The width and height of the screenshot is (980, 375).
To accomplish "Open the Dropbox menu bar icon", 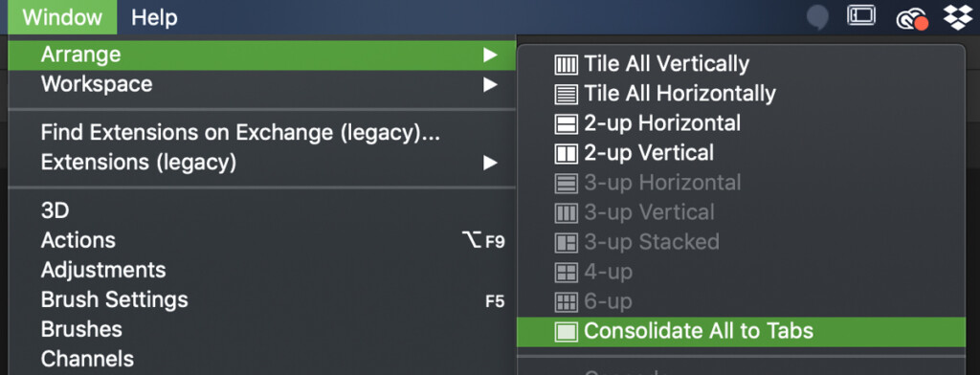I will click(957, 17).
